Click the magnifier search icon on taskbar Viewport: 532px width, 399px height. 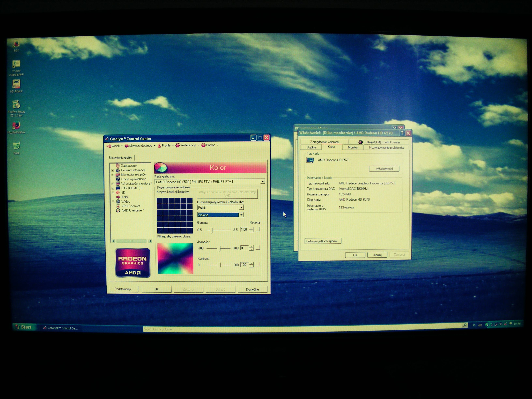[x=465, y=325]
